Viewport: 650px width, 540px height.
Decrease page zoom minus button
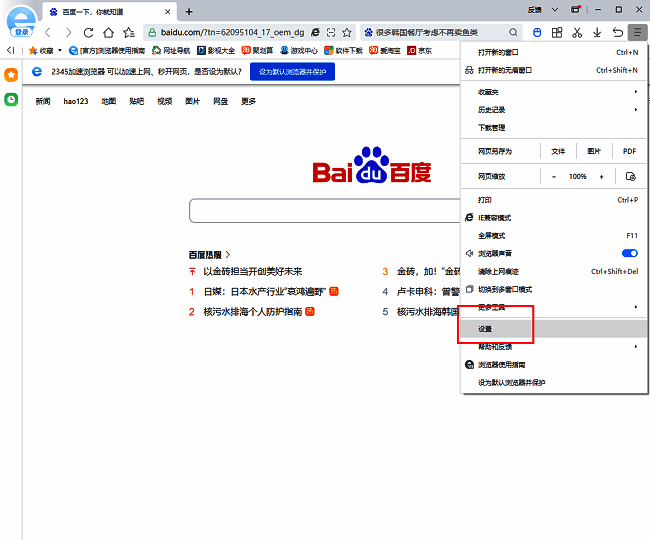pos(554,177)
